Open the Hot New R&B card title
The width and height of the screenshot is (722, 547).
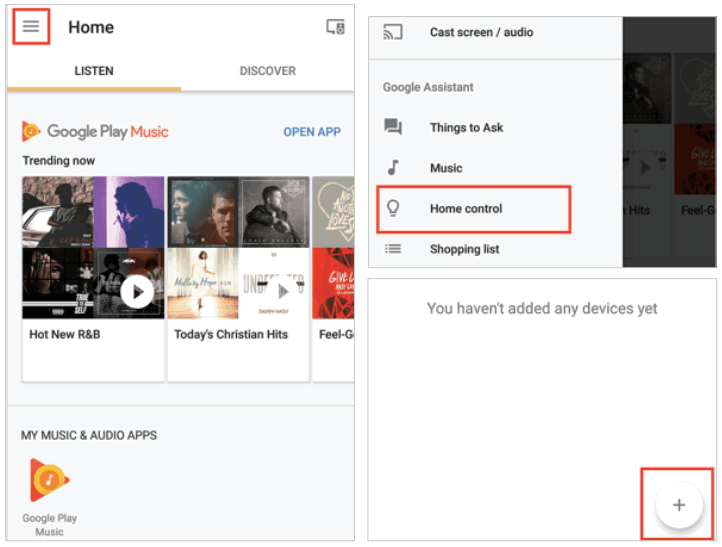click(x=65, y=335)
